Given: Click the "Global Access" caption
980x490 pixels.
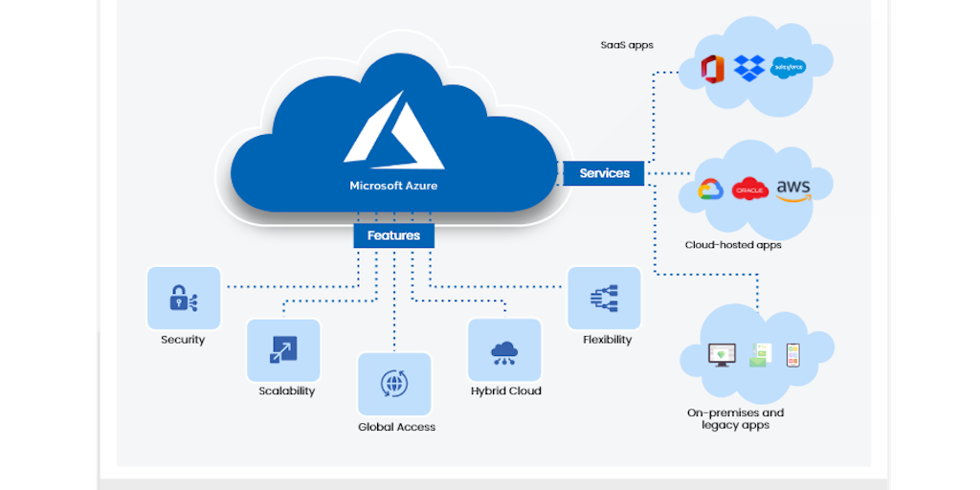Looking at the screenshot, I should [397, 428].
